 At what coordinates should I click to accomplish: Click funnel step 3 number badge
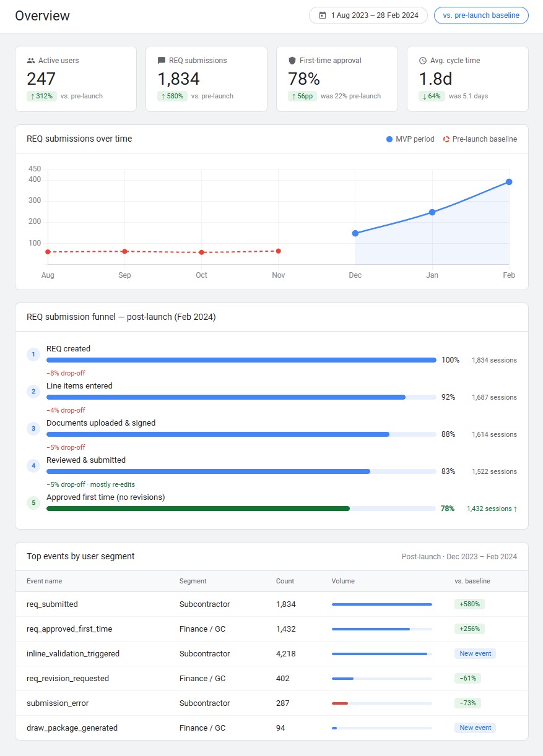33,429
